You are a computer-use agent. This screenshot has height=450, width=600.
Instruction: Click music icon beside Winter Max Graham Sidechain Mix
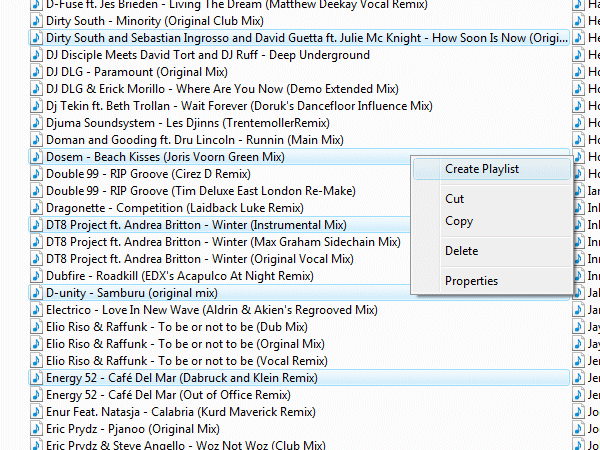tap(36, 242)
